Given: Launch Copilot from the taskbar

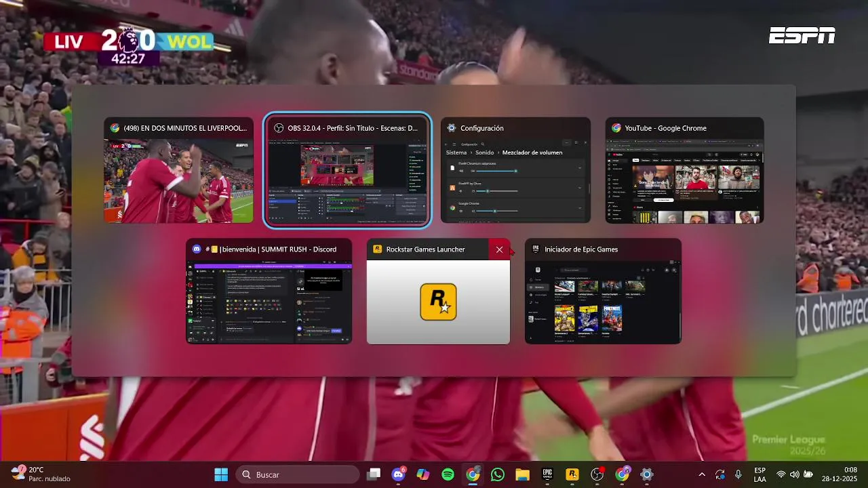Looking at the screenshot, I should tap(423, 474).
